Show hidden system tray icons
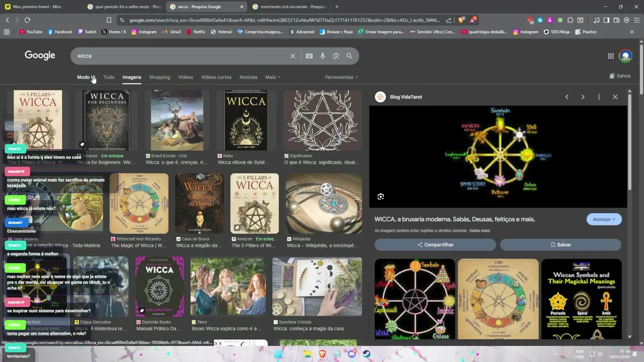 556,354
